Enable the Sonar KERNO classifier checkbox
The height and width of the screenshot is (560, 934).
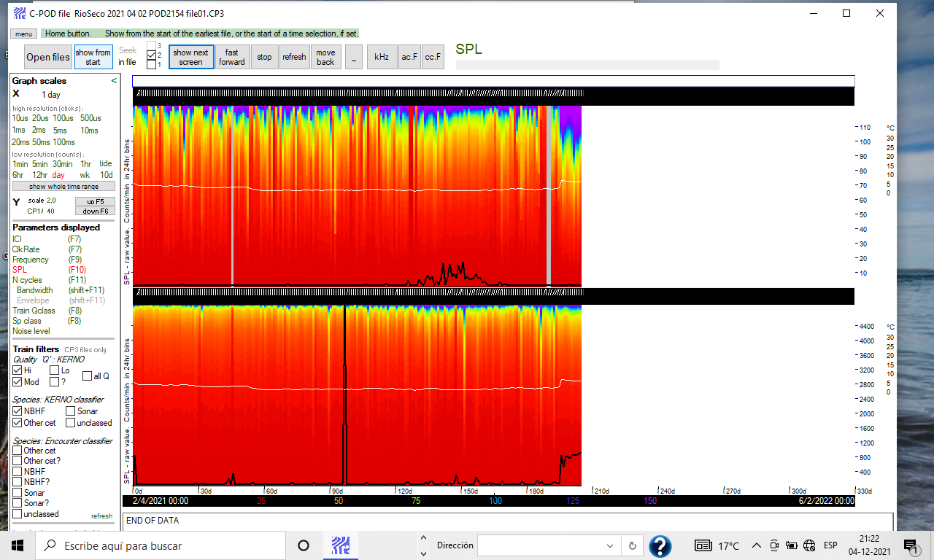pyautogui.click(x=71, y=411)
